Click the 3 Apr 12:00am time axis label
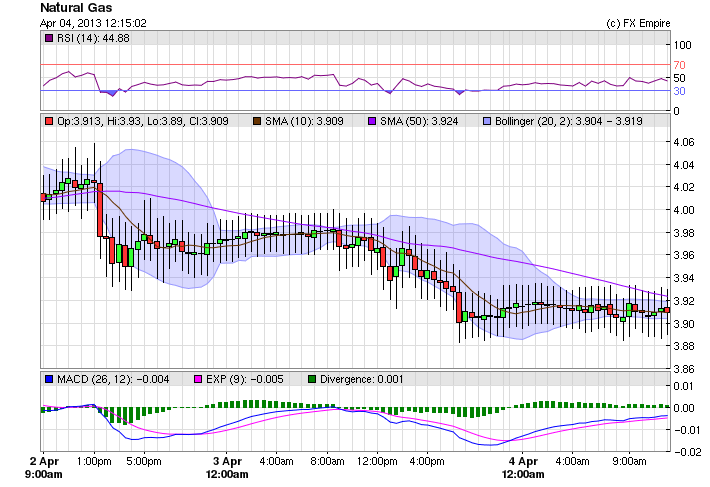 pyautogui.click(x=227, y=468)
